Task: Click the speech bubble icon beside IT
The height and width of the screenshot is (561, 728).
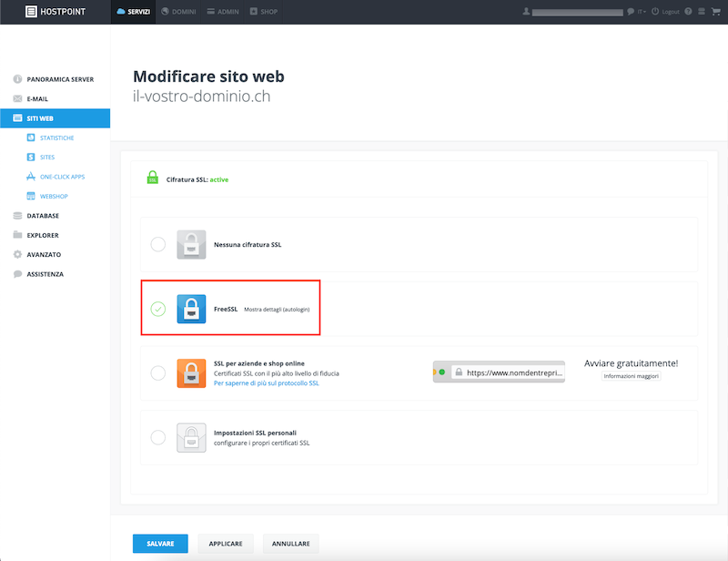Action: click(x=631, y=12)
